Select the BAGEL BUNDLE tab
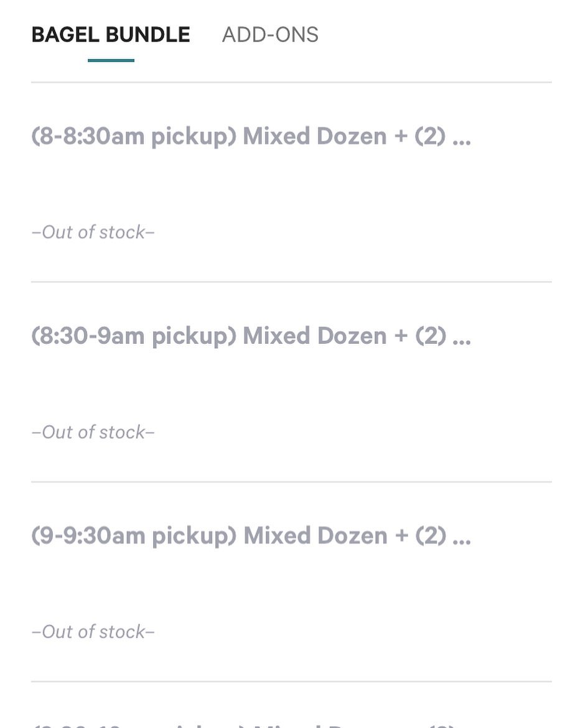This screenshot has width=583, height=728. pyautogui.click(x=111, y=35)
